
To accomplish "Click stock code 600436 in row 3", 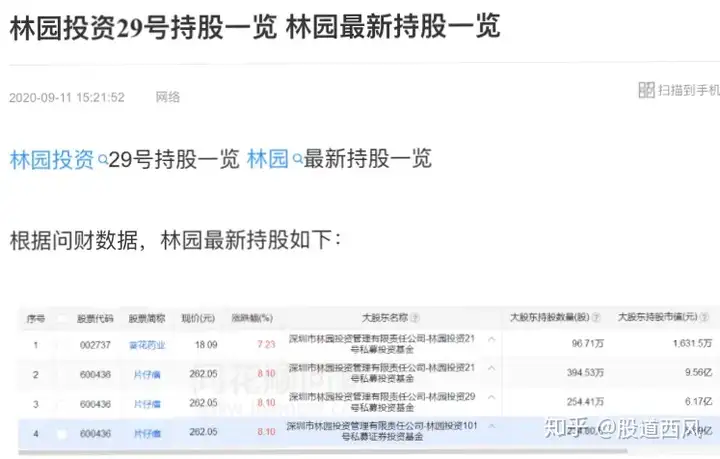I will tap(95, 404).
